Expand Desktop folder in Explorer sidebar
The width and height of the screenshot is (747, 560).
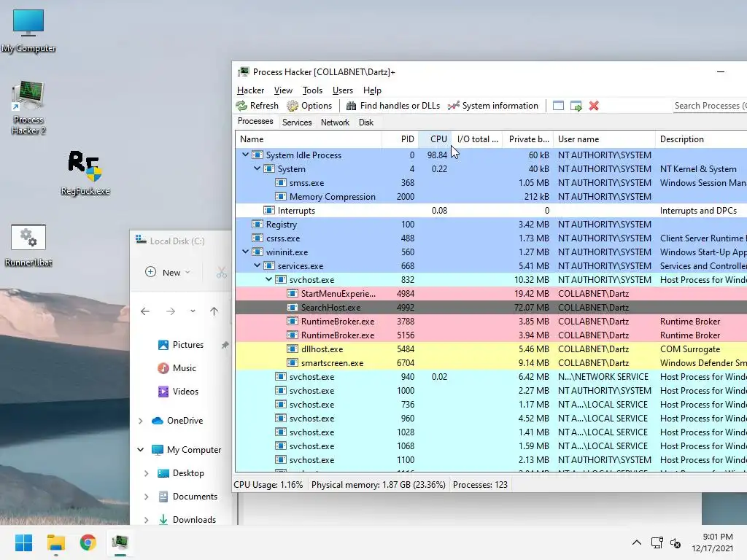(146, 472)
